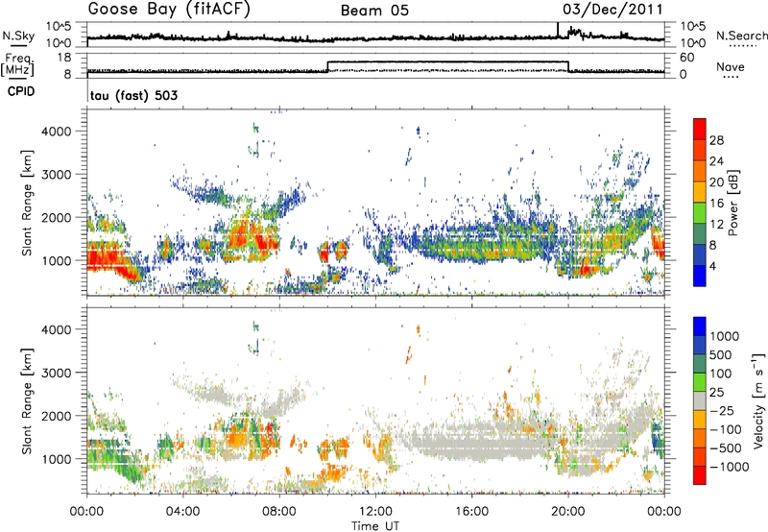
Task: Click the 'N.Search' legend label
Action: 741,36
